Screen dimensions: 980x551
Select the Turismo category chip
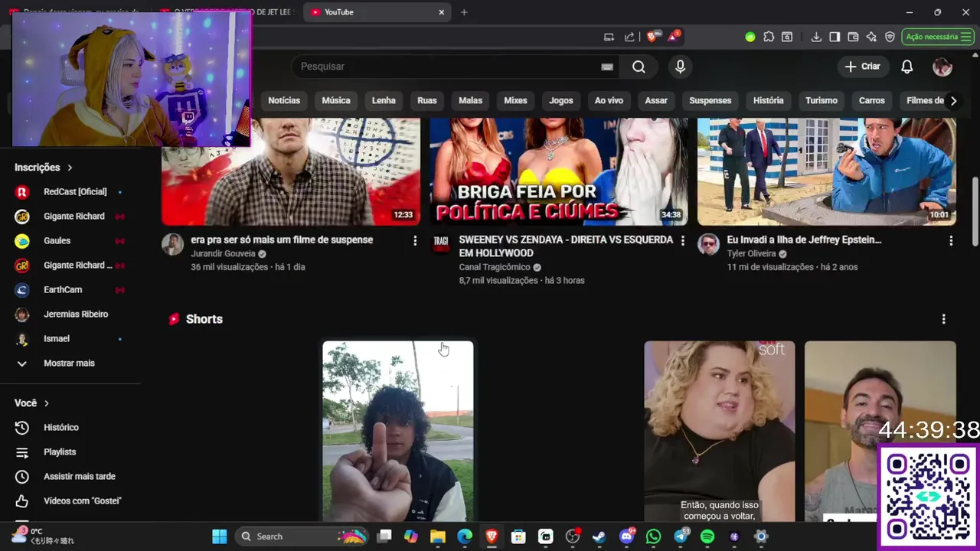pyautogui.click(x=822, y=100)
